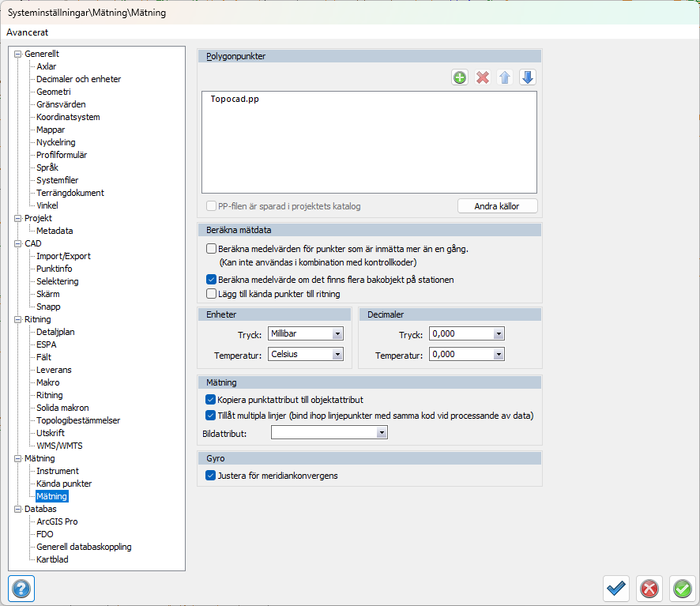Toggle 'Kopiera punktattribut till objektattribut' checkbox

click(211, 400)
